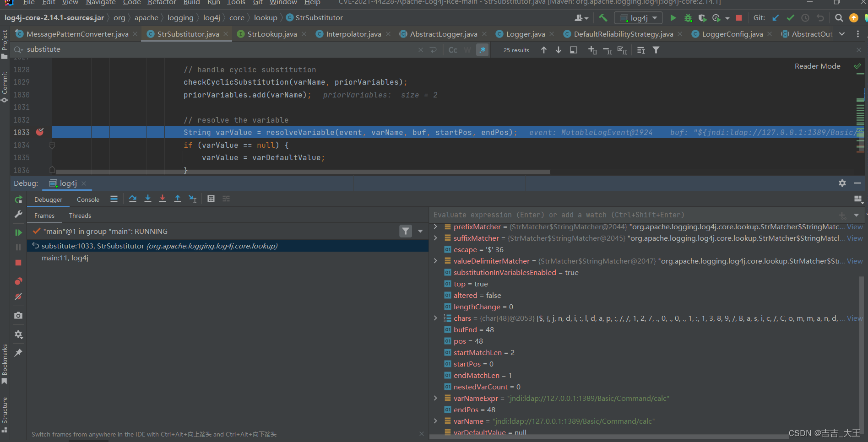The image size is (868, 442).
Task: Open Search Everywhere with magnifier icon
Action: click(839, 18)
